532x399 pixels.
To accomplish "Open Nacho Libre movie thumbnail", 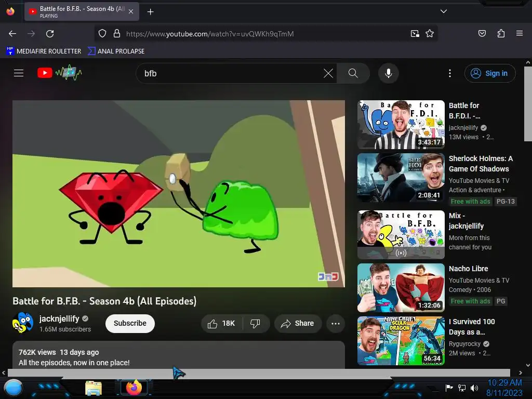I will click(x=401, y=287).
